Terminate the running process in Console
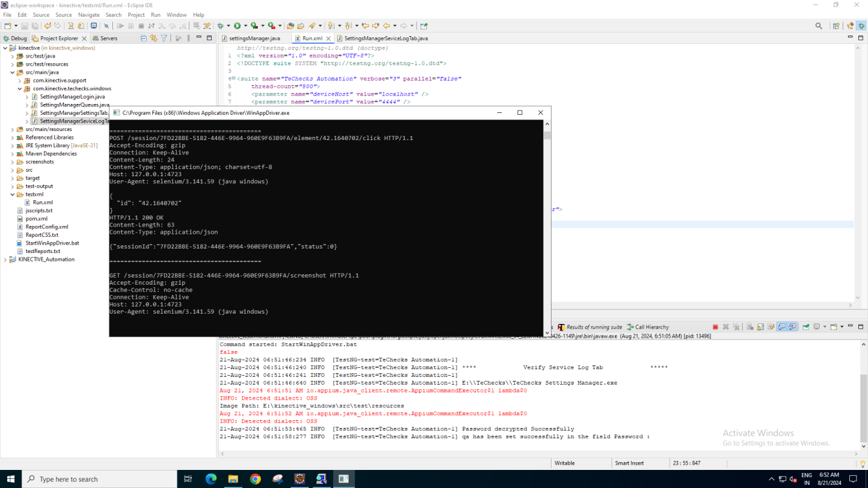 point(715,327)
